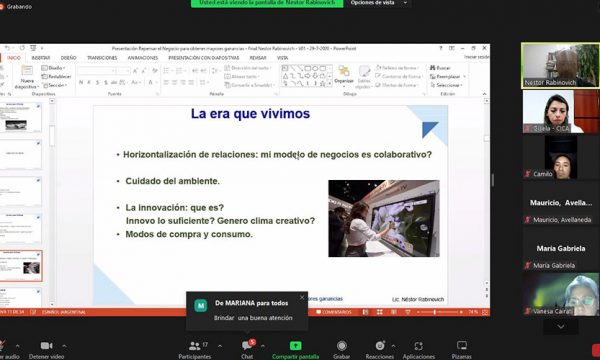Open the Pizarras whiteboard icon

pos(461,346)
